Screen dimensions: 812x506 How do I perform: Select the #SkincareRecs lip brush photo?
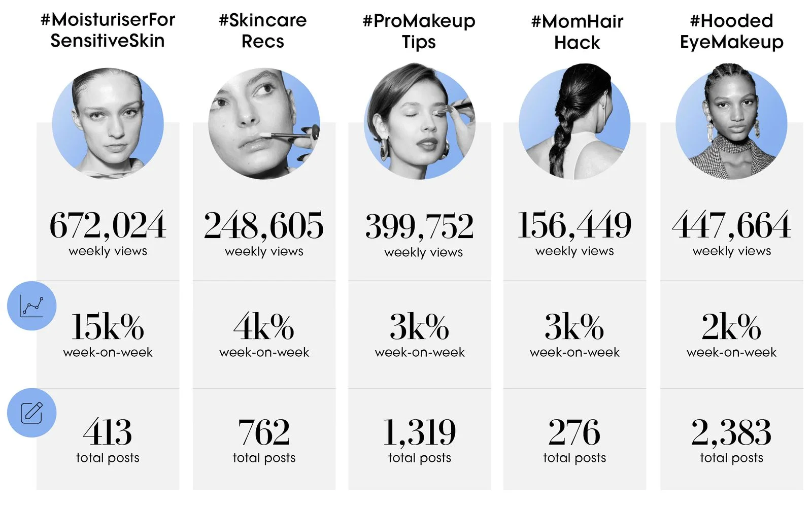point(264,123)
